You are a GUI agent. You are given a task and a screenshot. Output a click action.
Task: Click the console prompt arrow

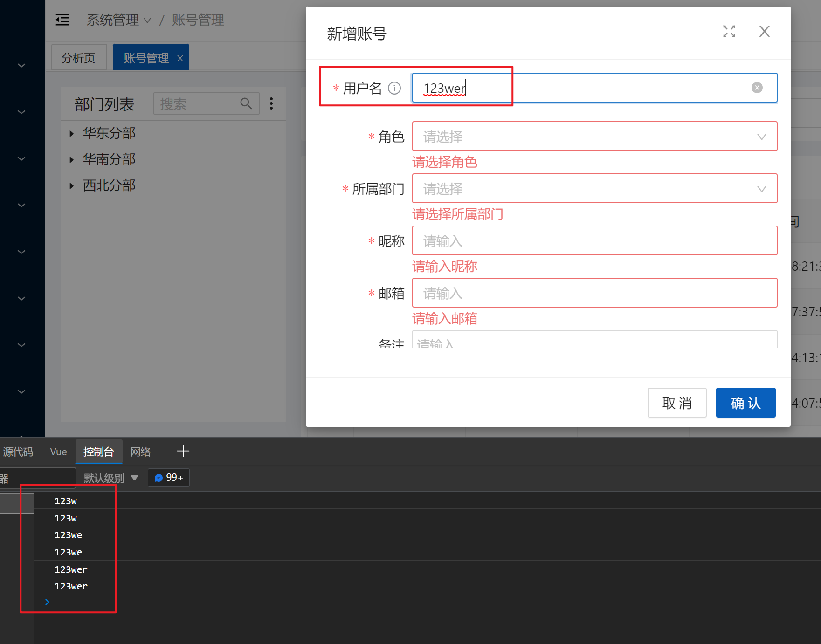tap(47, 602)
